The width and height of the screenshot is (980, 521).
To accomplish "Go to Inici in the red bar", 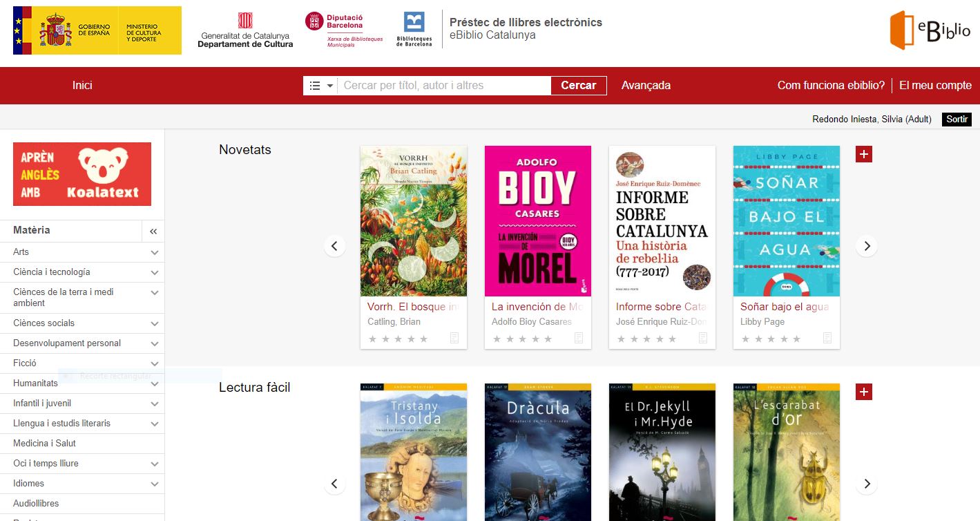I will pos(82,86).
